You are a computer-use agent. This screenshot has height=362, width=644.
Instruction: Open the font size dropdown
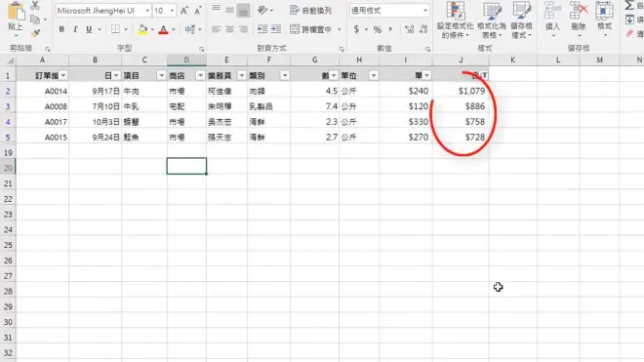[x=172, y=11]
